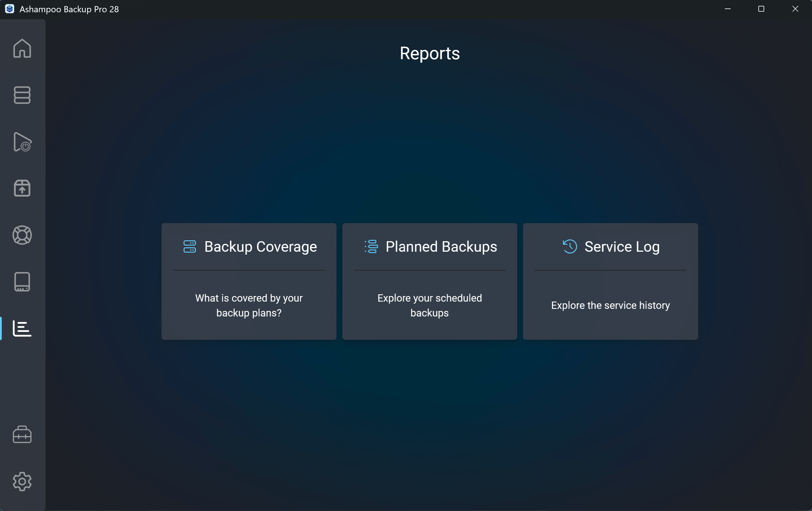Open the Service Log report

pyautogui.click(x=610, y=281)
